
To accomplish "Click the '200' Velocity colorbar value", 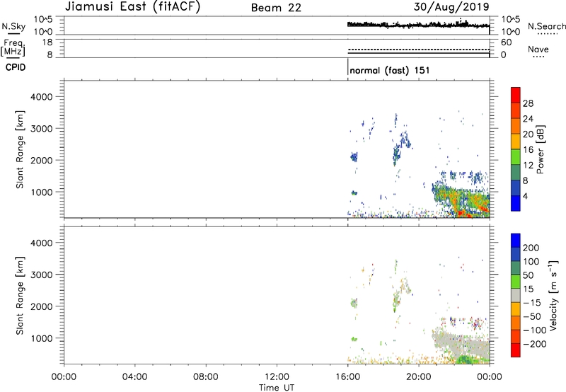I will pos(531,248).
